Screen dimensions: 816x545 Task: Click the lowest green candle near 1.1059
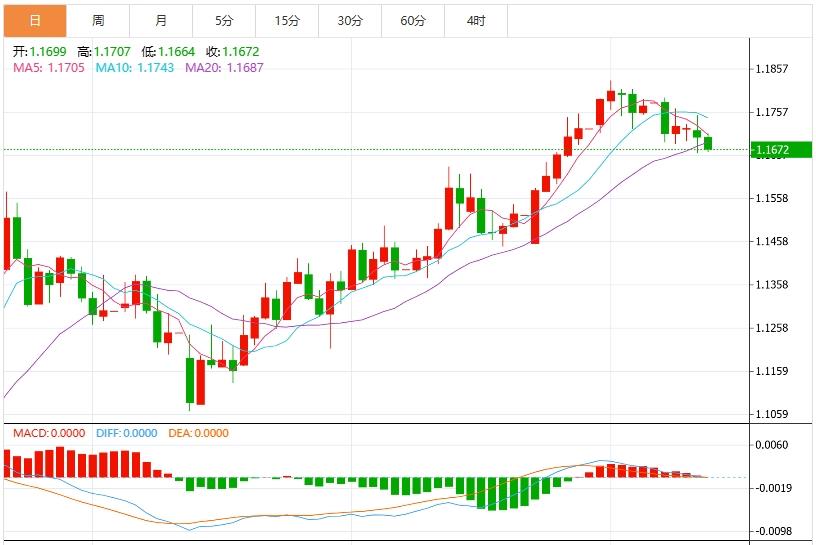tap(189, 380)
